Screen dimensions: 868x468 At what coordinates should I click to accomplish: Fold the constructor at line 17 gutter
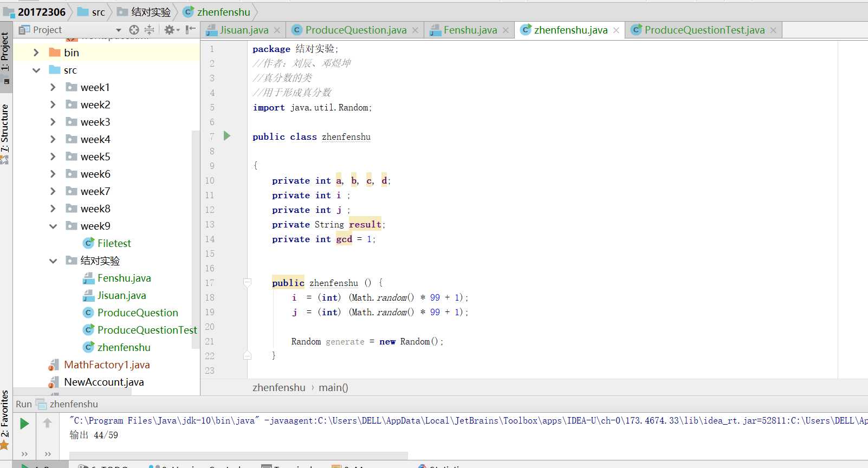247,282
